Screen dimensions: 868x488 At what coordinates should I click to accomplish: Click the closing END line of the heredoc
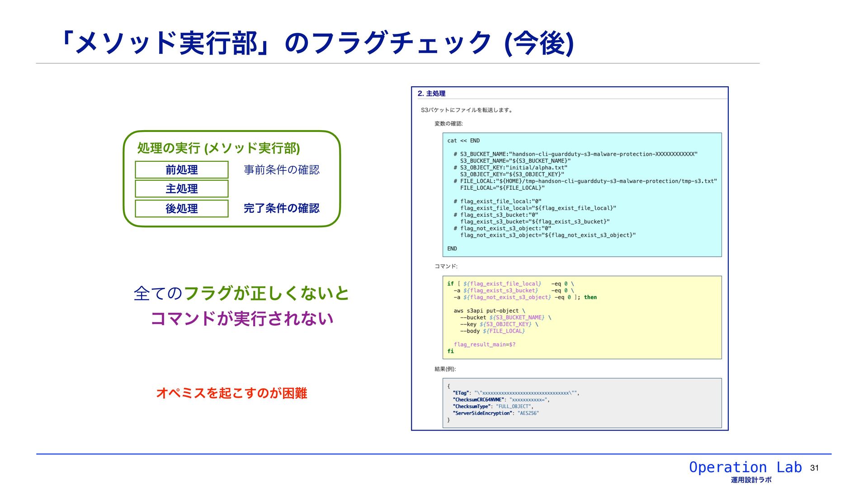[x=452, y=249]
